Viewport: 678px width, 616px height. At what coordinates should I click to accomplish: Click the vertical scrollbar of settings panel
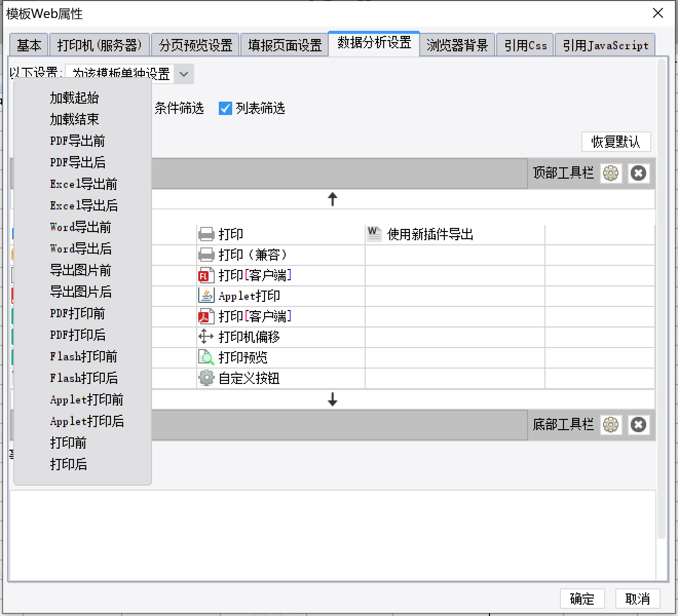pyautogui.click(x=662, y=299)
